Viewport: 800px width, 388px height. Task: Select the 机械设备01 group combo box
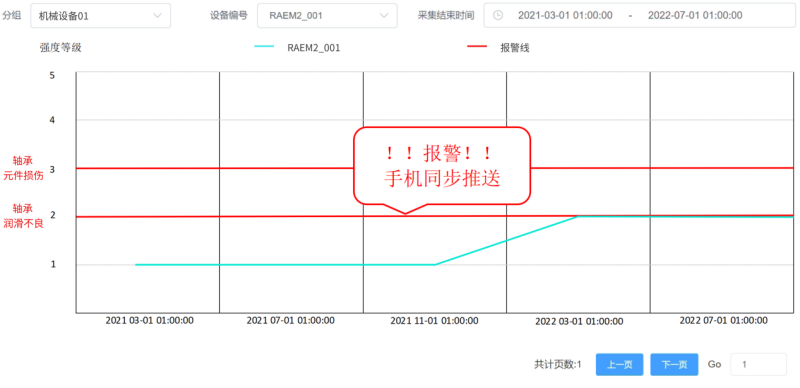tap(101, 15)
